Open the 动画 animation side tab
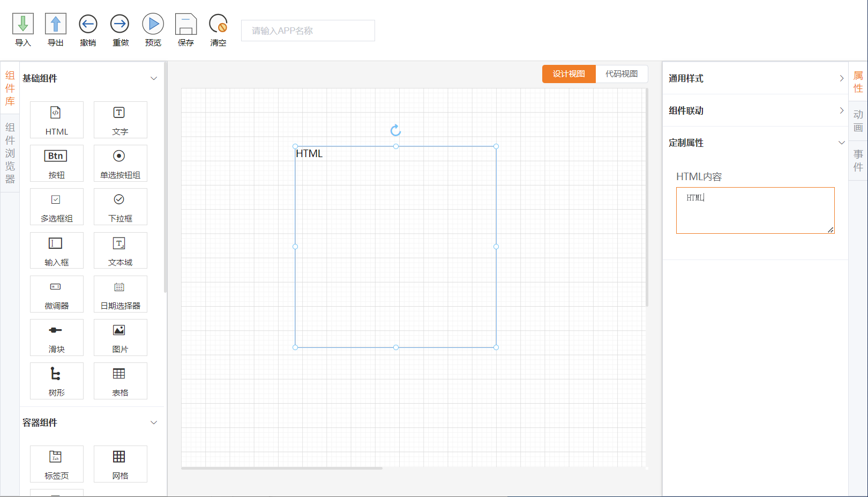This screenshot has height=497, width=868. coord(858,121)
